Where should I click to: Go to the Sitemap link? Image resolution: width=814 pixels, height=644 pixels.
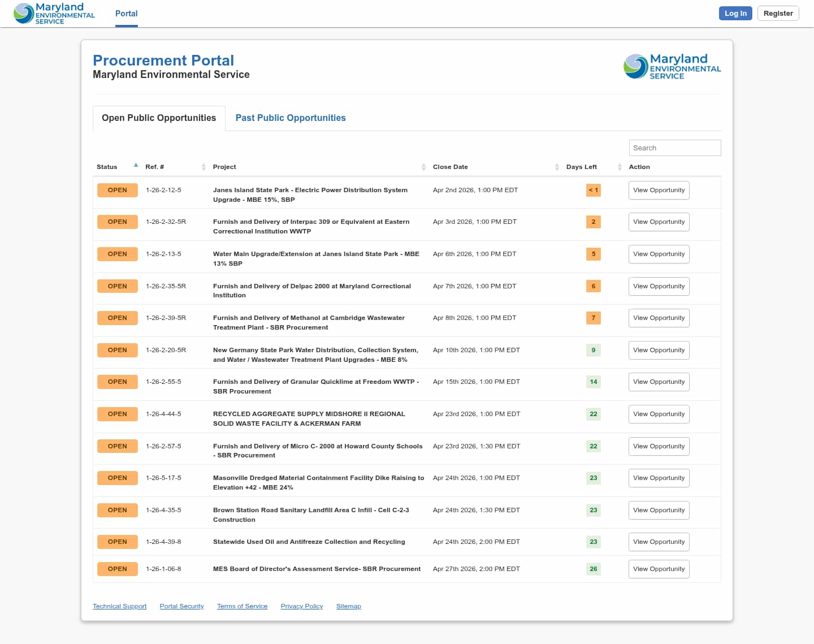click(348, 606)
